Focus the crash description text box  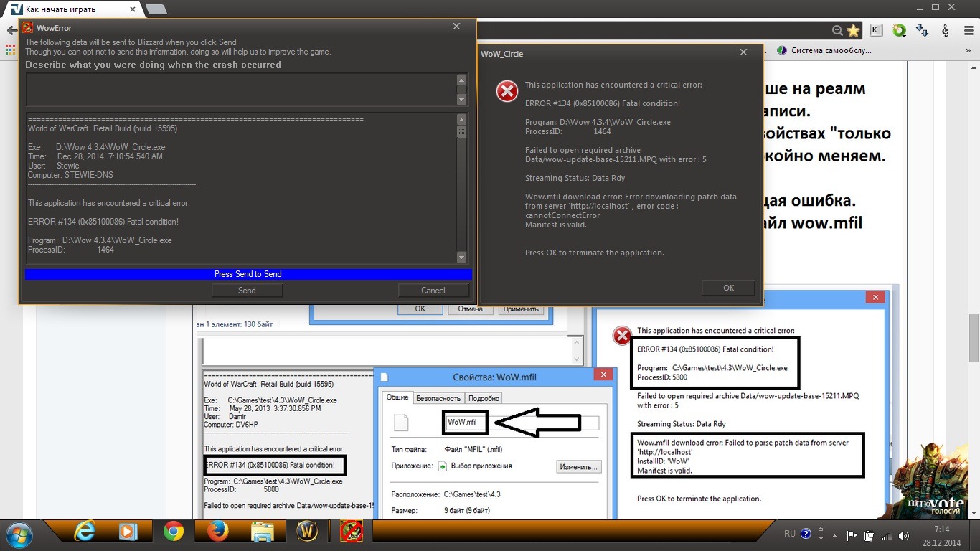(241, 90)
